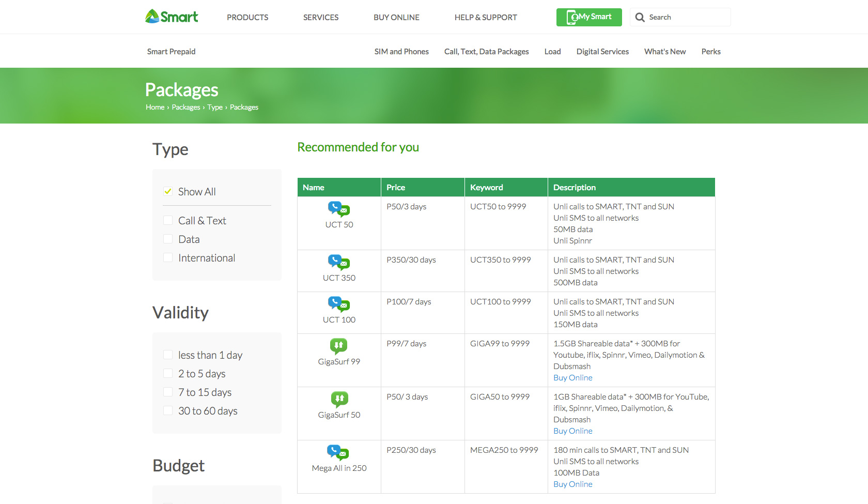Click the Smart logo
Viewport: 868px width, 504px height.
coord(171,16)
